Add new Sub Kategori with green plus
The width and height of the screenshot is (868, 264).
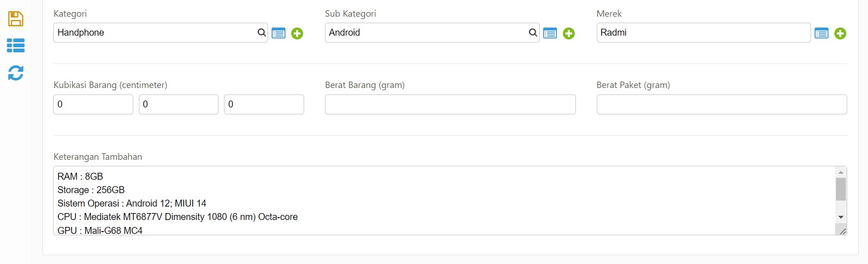click(569, 33)
